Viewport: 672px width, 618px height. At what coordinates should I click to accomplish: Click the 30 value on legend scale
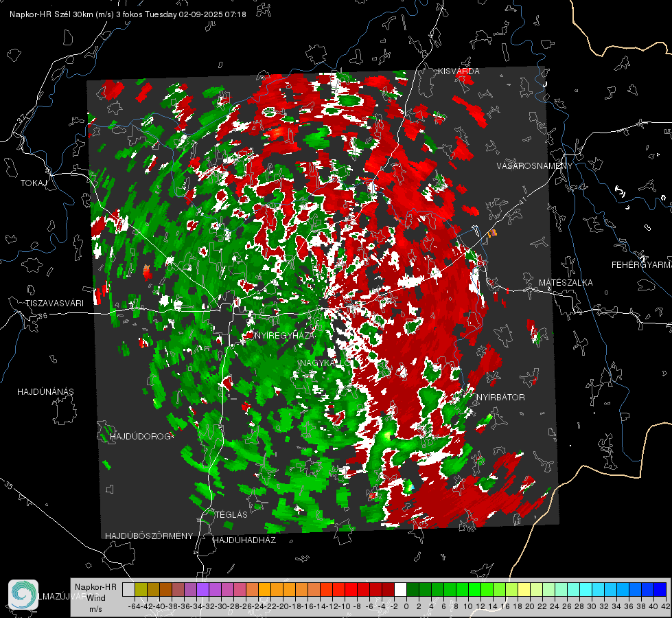point(592,606)
